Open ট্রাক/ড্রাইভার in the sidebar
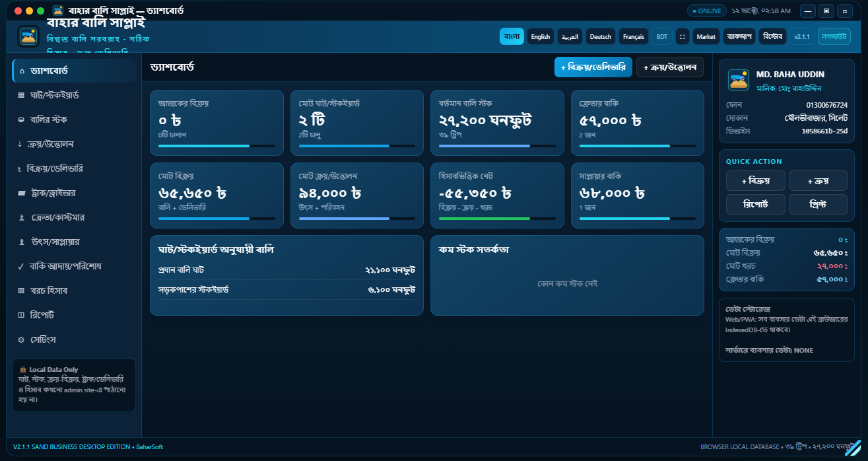This screenshot has width=868, height=461. (74, 193)
